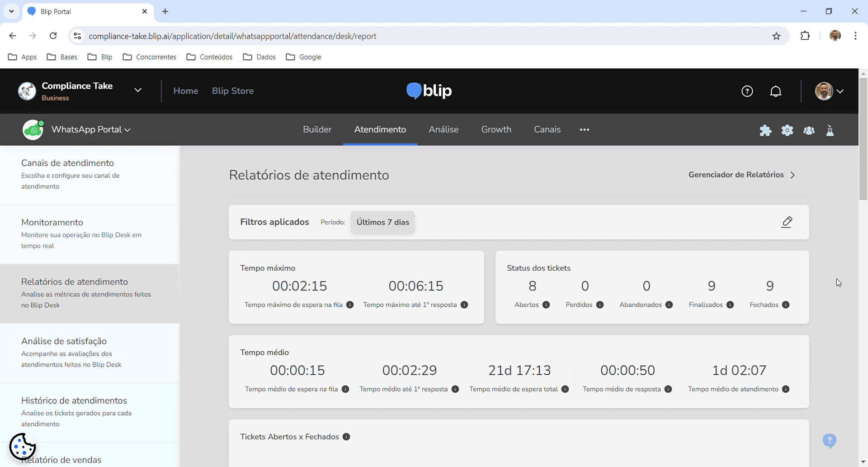
Task: Open the profile avatar chevron menu
Action: point(841,91)
